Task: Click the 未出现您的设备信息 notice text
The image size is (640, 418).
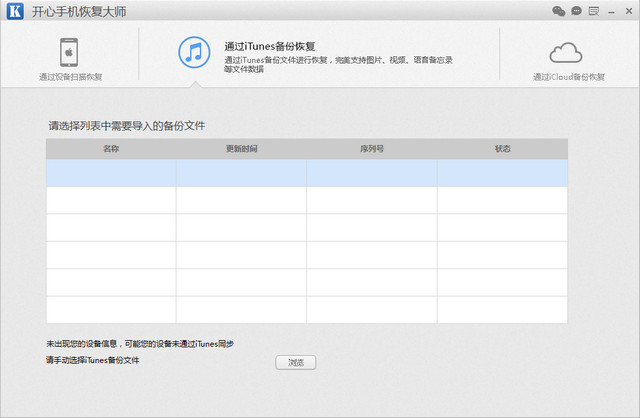Action: 140,344
